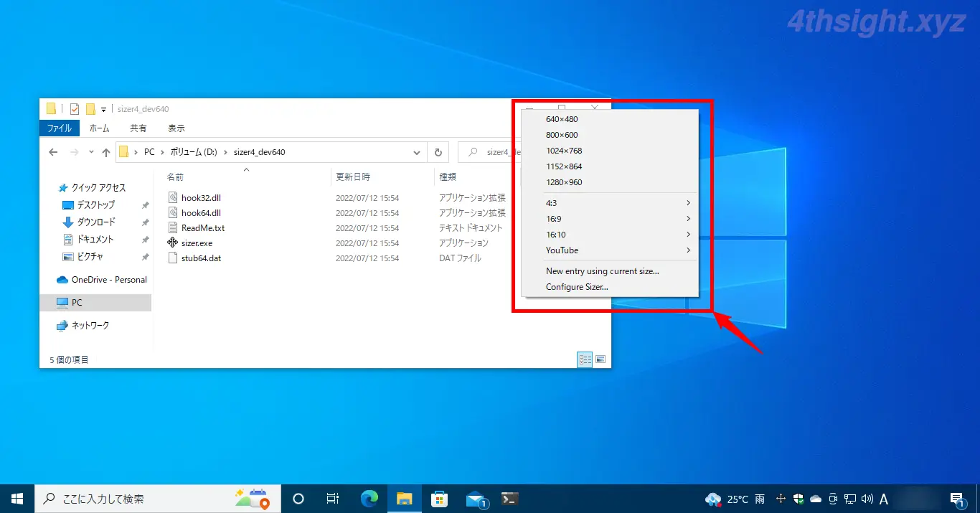Select details view icon in the status bar

(x=585, y=359)
